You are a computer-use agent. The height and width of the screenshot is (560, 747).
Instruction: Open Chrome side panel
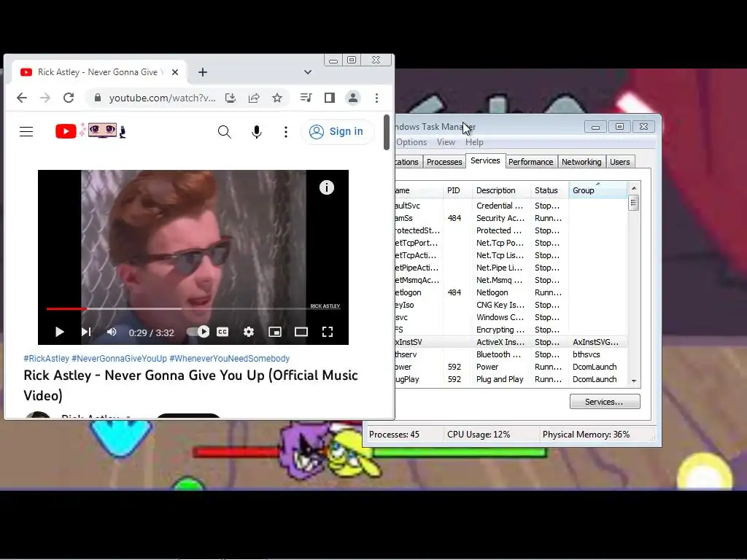(329, 98)
